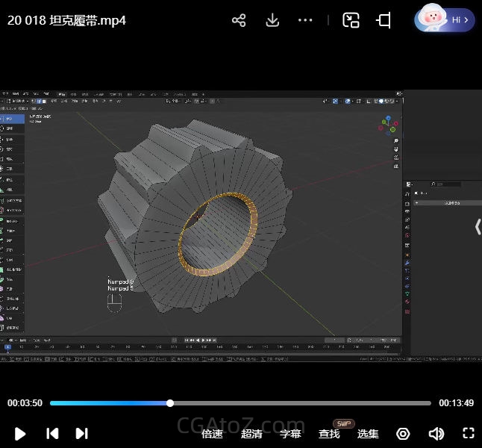This screenshot has width=482, height=448.
Task: Enable picture-in-picture mini player mode
Action: 351,20
